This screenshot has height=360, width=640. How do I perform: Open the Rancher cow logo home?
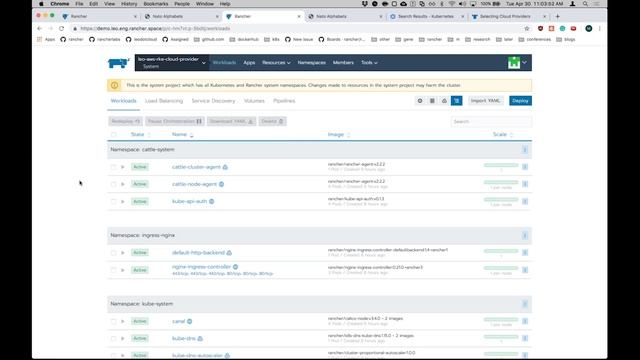[x=118, y=63]
